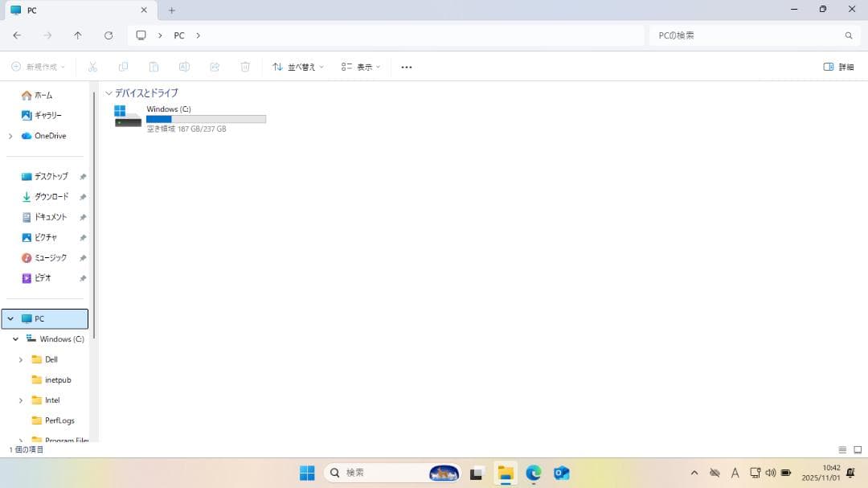Switch to large icons view in status bar
Image resolution: width=868 pixels, height=488 pixels.
point(857,449)
